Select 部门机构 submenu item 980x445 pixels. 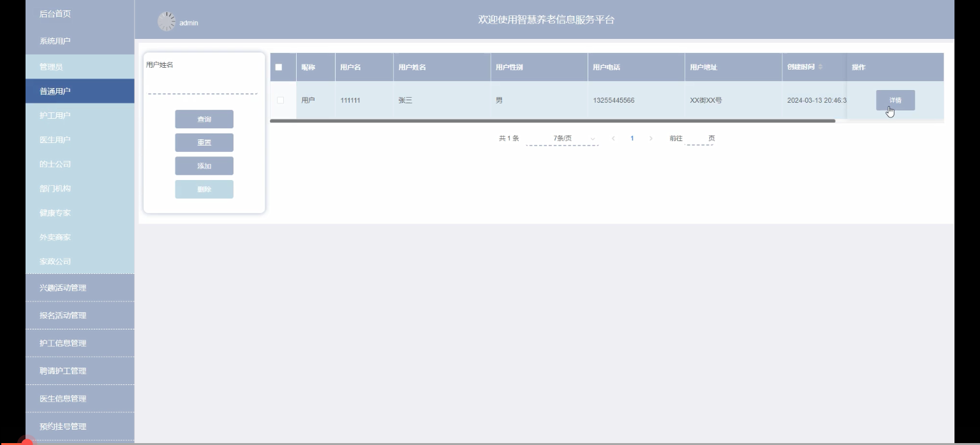[80, 188]
